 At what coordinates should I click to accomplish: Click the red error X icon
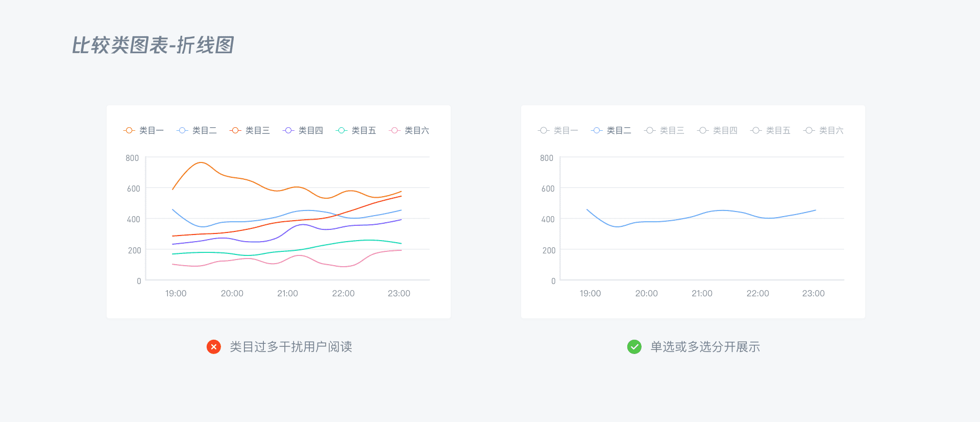point(214,347)
